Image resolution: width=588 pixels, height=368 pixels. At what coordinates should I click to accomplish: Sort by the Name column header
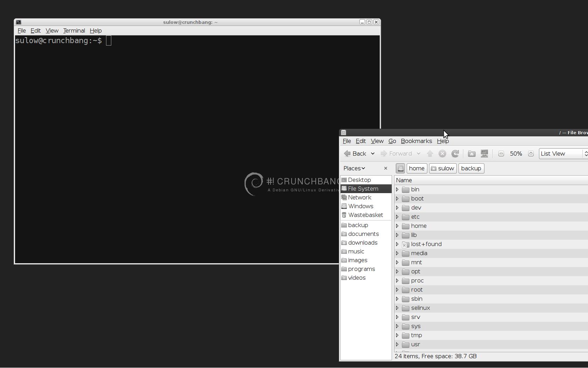tap(491, 180)
